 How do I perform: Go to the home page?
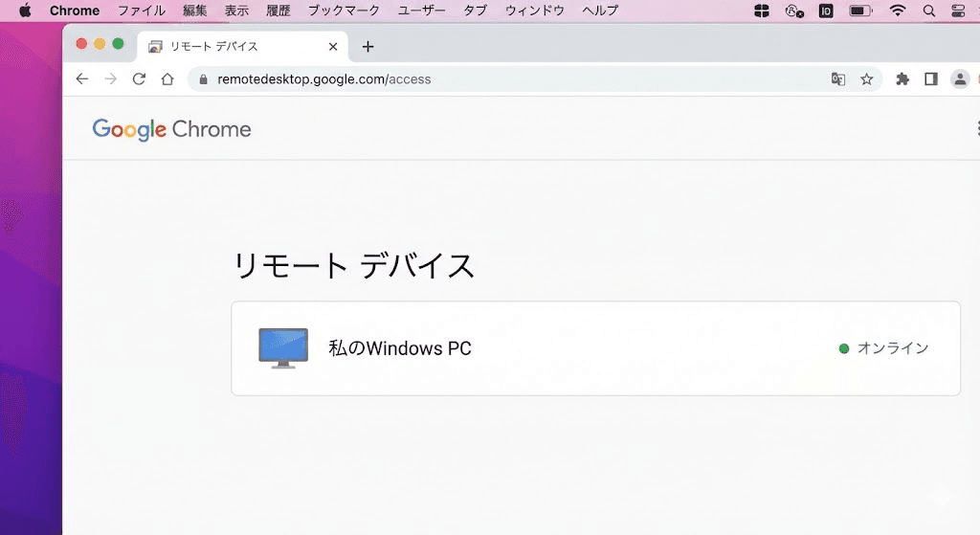tap(167, 79)
